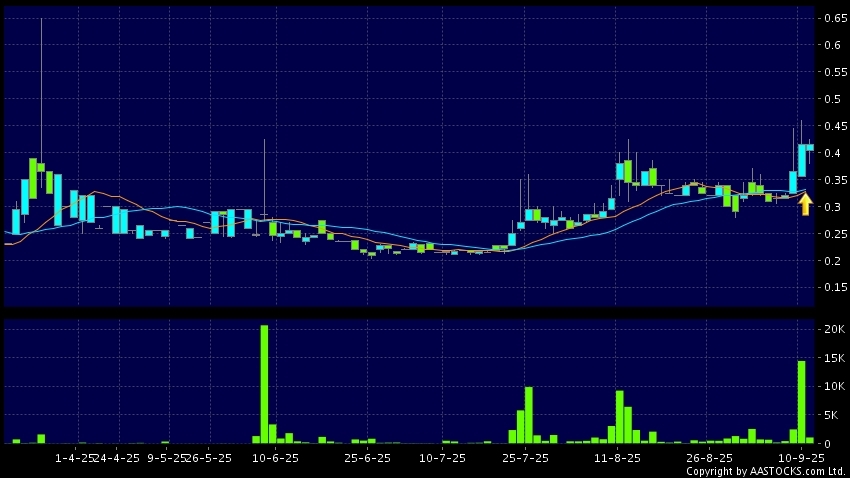Select the 25-6-25 date label
Viewport: 850px width, 478px height.
tap(368, 458)
